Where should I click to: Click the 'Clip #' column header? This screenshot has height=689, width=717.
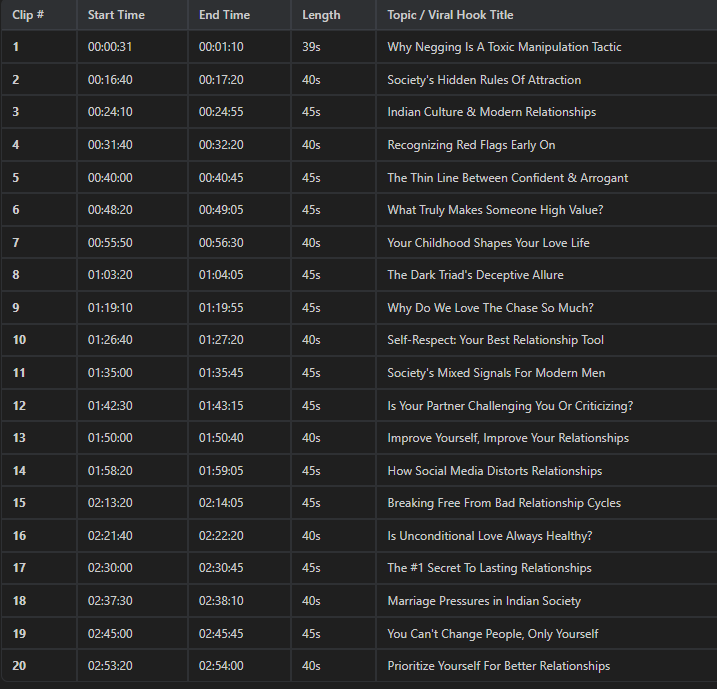tap(28, 15)
